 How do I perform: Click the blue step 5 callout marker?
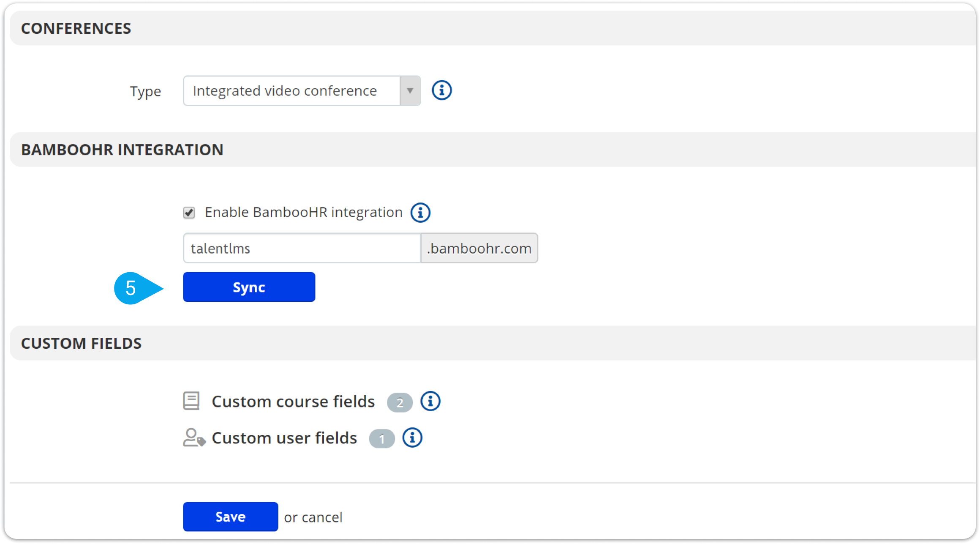point(131,288)
